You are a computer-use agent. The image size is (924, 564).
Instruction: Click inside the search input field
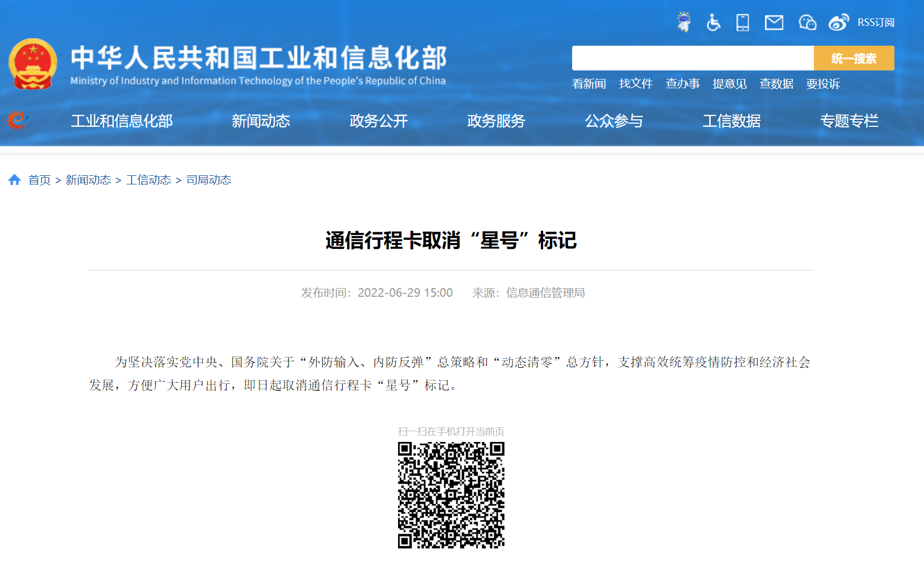pos(692,58)
